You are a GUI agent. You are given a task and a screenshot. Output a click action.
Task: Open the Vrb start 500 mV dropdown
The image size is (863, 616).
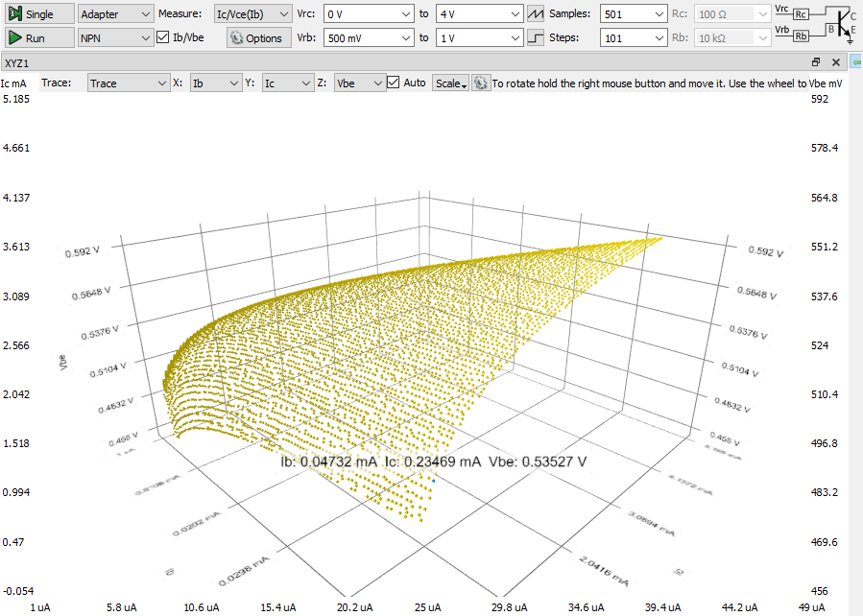(369, 38)
